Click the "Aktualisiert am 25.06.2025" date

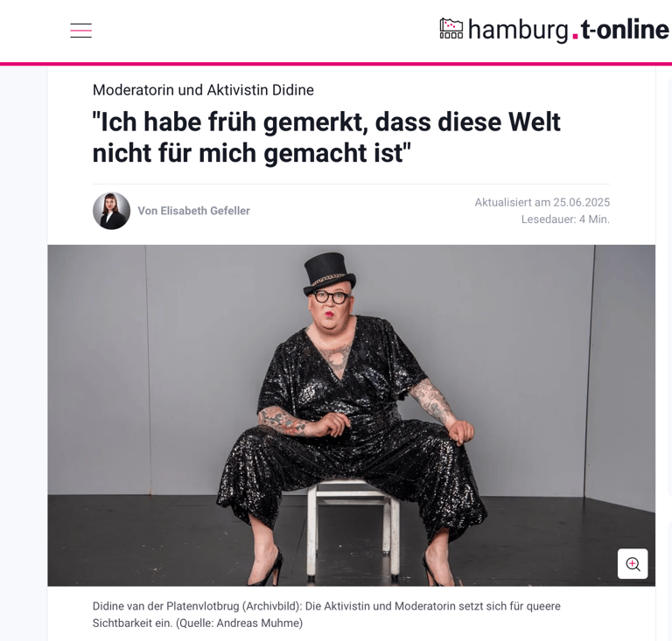[x=542, y=202]
